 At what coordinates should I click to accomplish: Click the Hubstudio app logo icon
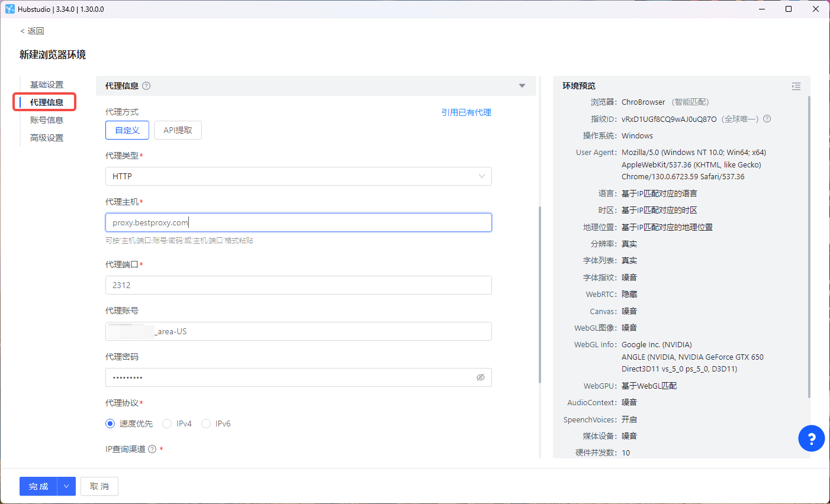pos(10,9)
